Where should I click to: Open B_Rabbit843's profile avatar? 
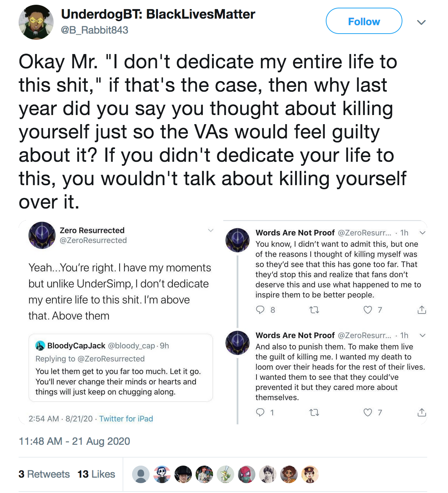tap(36, 22)
